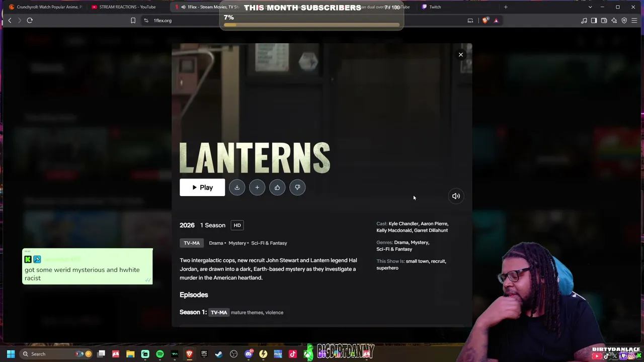Switch to the 1Flex browser tab
Image resolution: width=644 pixels, height=362 pixels.
206,7
